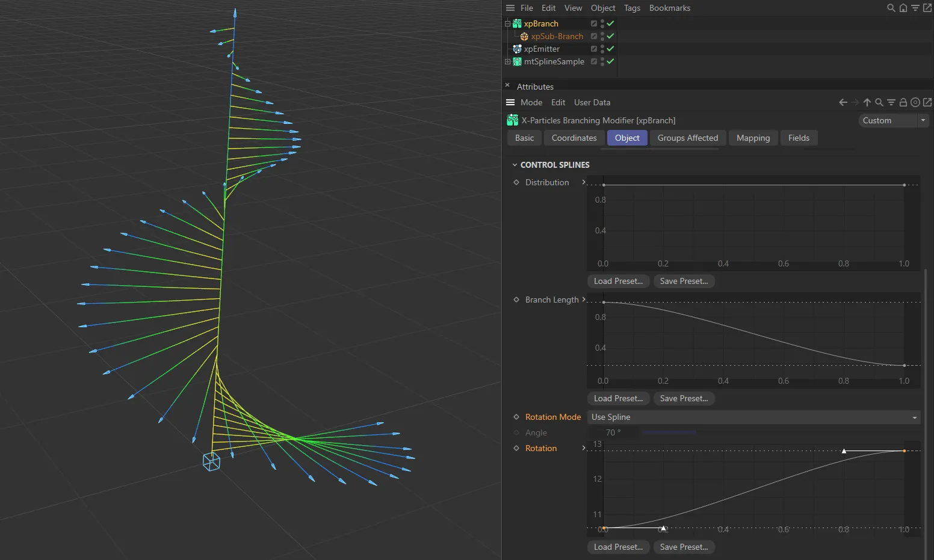
Task: Toggle the green checkmark enabling xpBranch
Action: click(x=610, y=23)
